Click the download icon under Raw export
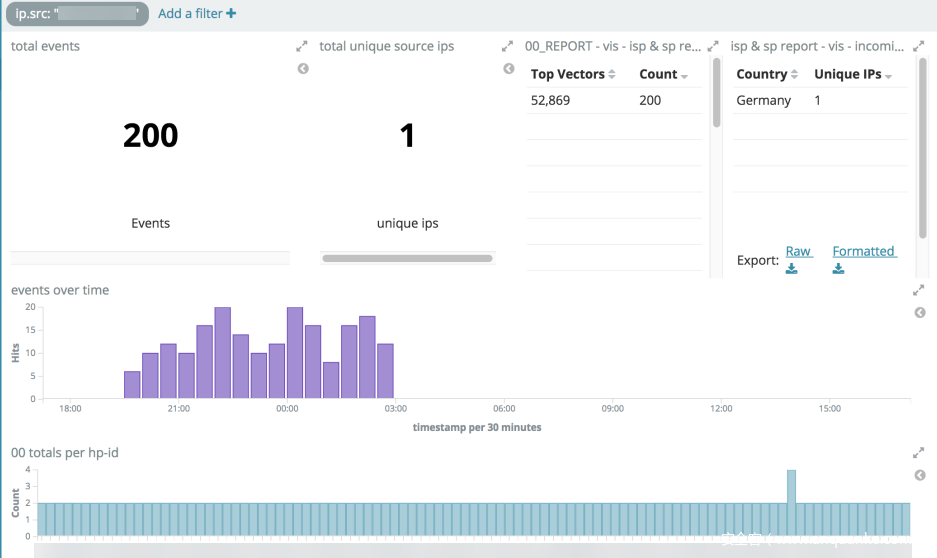The width and height of the screenshot is (937, 558). [x=791, y=269]
